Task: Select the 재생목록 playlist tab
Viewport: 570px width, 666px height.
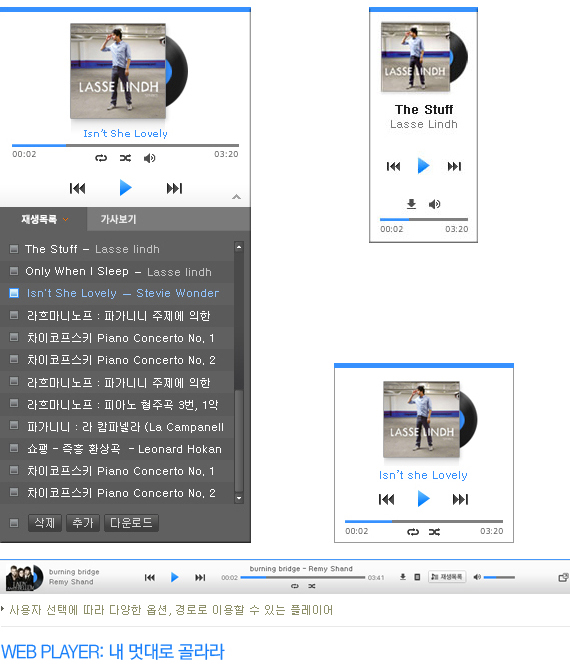Action: [39, 219]
